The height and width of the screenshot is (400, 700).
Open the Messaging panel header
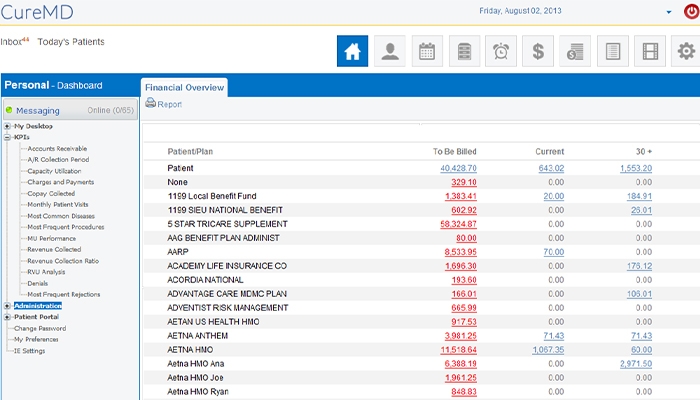pos(38,110)
